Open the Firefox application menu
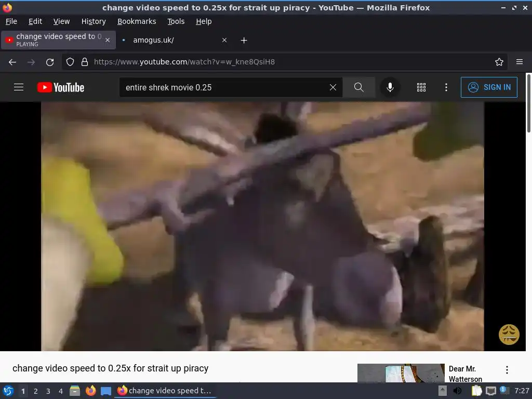 (x=520, y=62)
